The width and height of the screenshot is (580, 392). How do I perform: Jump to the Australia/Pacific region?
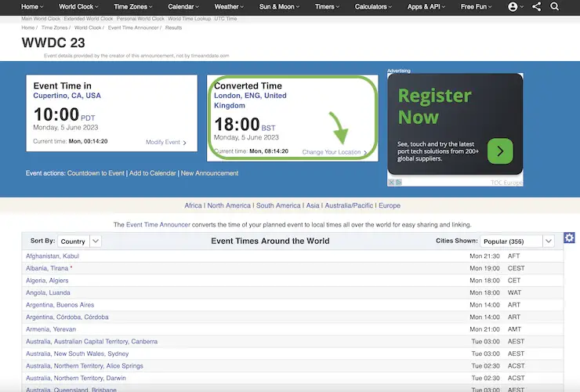(348, 205)
